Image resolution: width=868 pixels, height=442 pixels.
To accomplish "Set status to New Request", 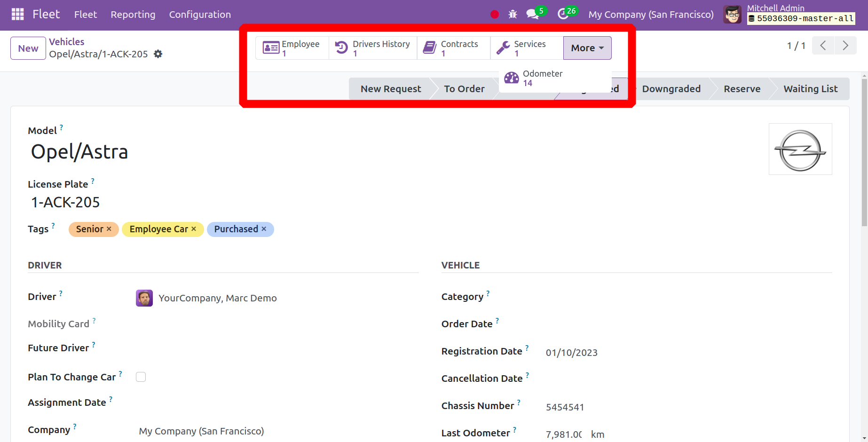I will tap(390, 89).
